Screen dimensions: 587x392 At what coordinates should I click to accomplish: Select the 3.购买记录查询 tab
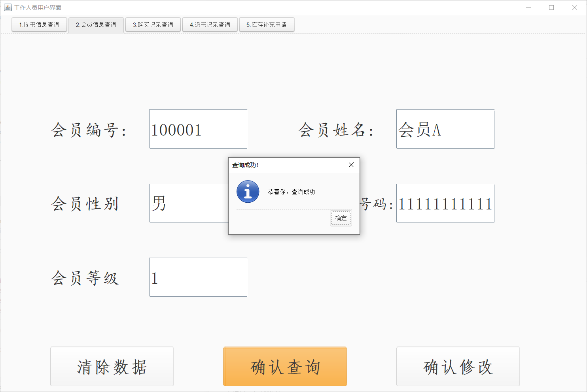pyautogui.click(x=153, y=24)
